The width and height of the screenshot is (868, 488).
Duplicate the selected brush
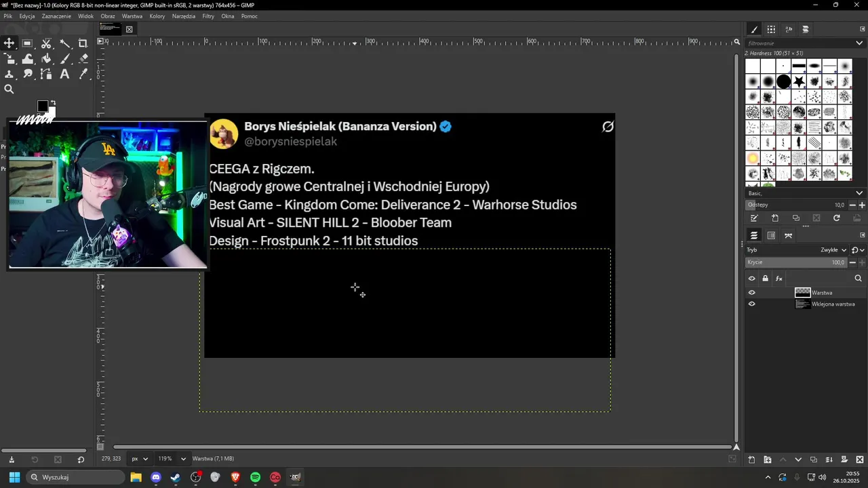[796, 218]
